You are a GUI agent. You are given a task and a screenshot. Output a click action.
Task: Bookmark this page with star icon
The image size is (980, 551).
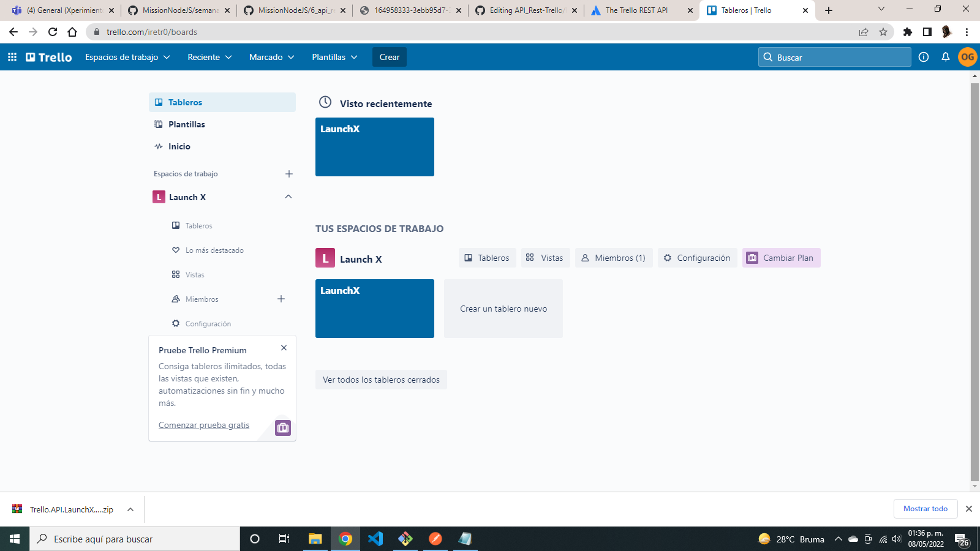click(x=883, y=32)
